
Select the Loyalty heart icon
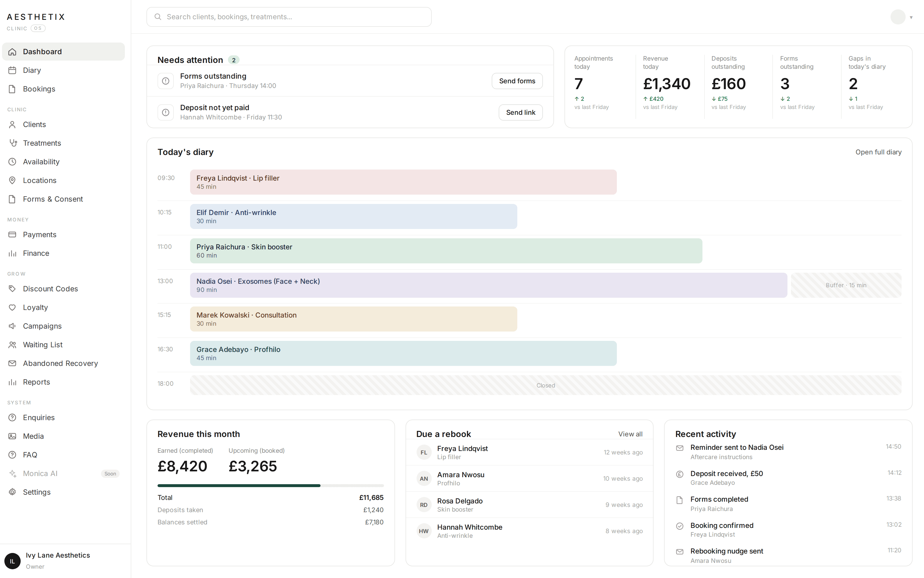(12, 307)
